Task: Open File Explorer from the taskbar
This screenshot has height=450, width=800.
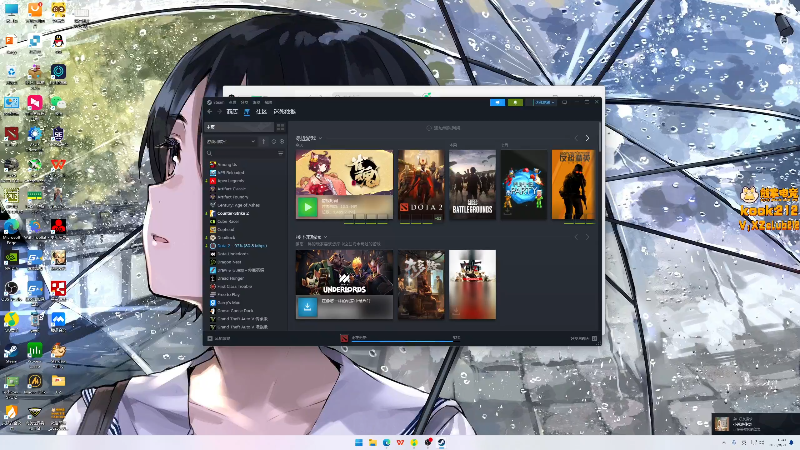Action: (x=372, y=442)
